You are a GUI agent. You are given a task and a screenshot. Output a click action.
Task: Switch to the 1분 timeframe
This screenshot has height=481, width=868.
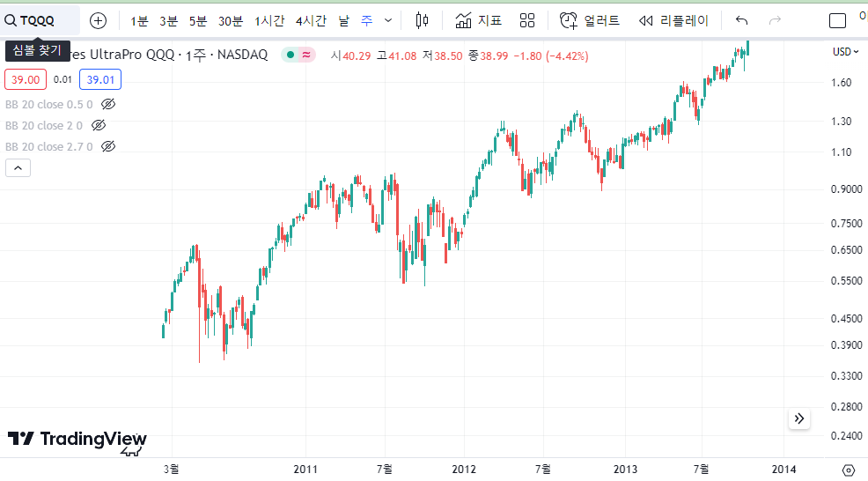[x=139, y=20]
